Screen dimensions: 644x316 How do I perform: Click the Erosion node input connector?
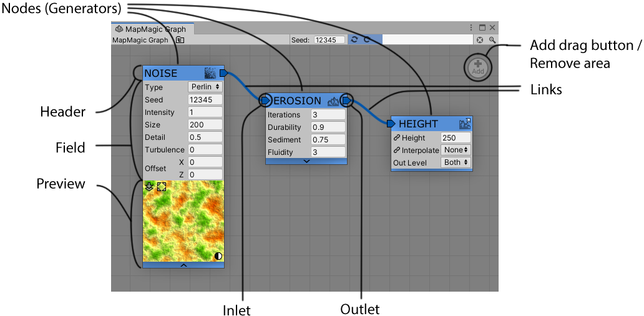[x=265, y=101]
